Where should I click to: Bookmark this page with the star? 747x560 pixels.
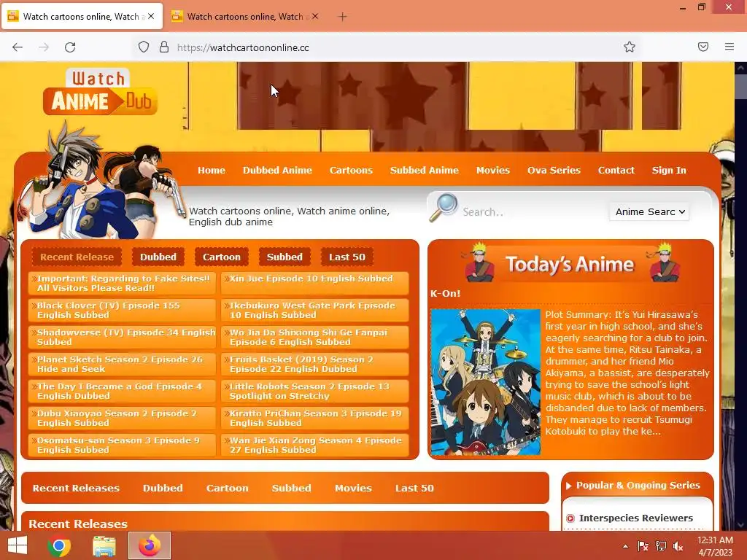[630, 47]
